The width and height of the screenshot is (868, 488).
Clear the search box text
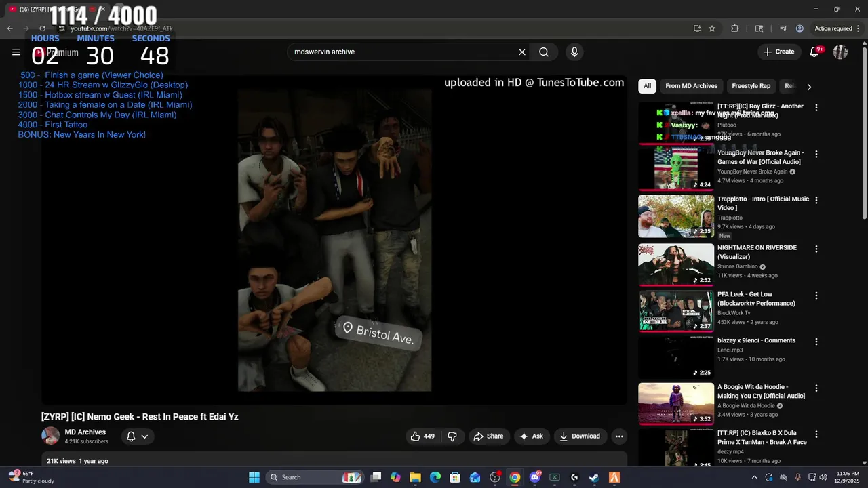pyautogui.click(x=522, y=52)
